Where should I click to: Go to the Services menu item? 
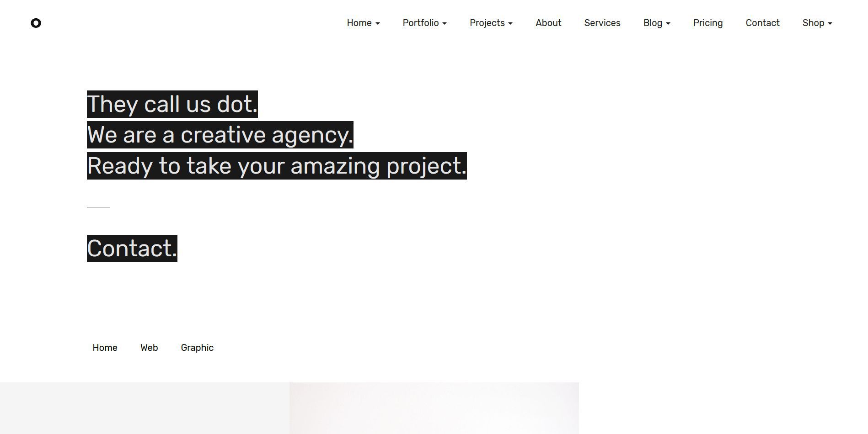point(602,23)
